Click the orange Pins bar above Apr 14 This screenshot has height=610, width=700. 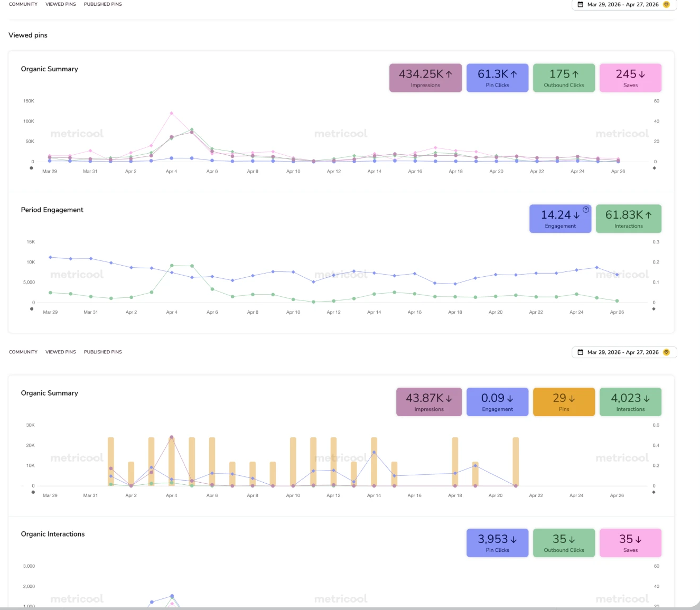(x=374, y=462)
